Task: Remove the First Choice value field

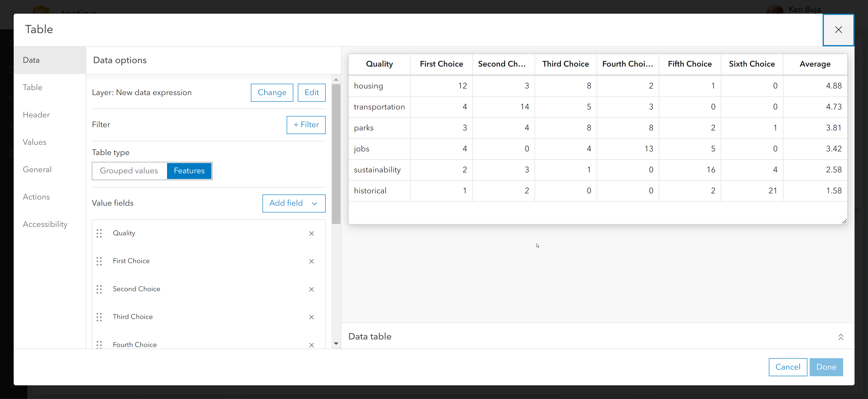Action: tap(311, 261)
